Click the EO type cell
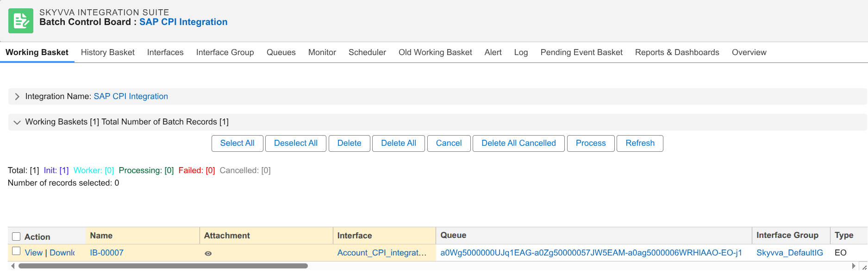 (841, 253)
